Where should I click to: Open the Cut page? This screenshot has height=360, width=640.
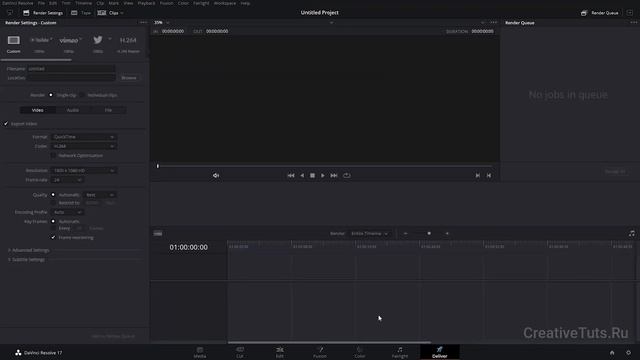pos(240,352)
